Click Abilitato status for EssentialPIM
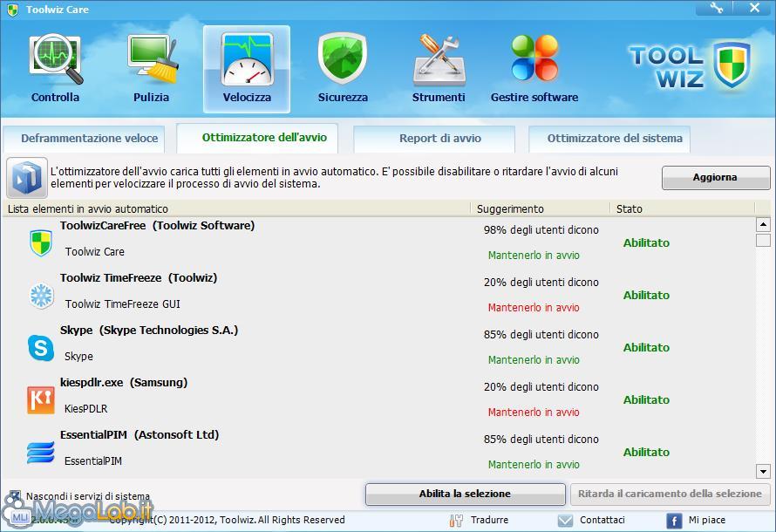The width and height of the screenshot is (776, 532). [x=646, y=453]
